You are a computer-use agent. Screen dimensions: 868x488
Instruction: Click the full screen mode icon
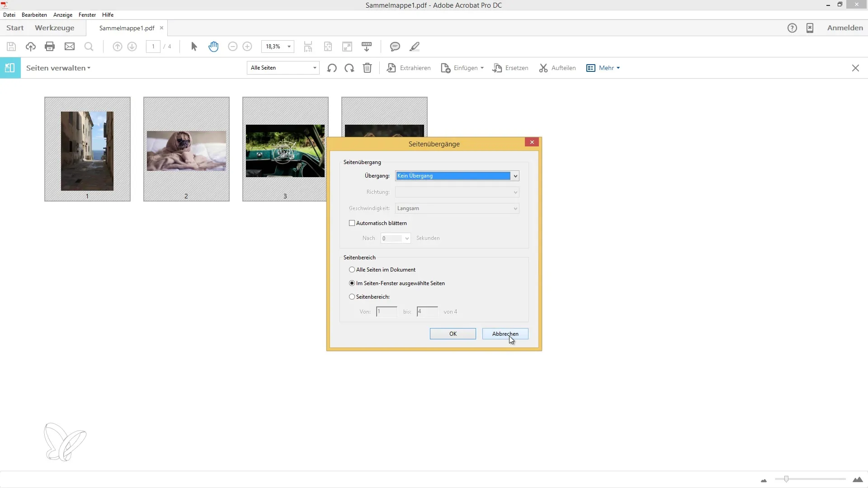(347, 47)
